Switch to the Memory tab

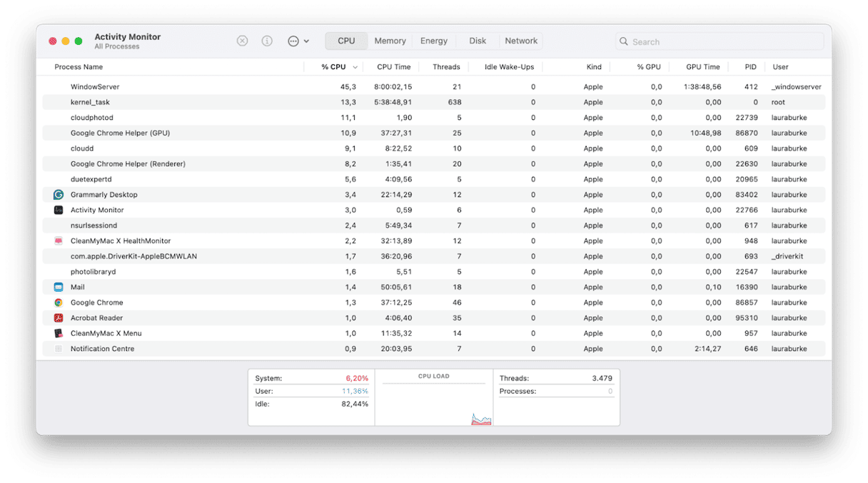[x=390, y=41]
